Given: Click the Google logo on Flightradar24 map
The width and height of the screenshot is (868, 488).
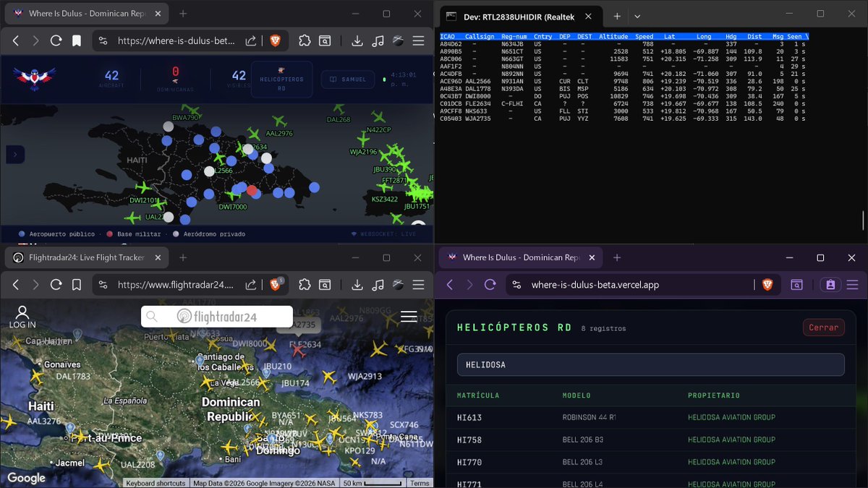Looking at the screenshot, I should point(25,478).
